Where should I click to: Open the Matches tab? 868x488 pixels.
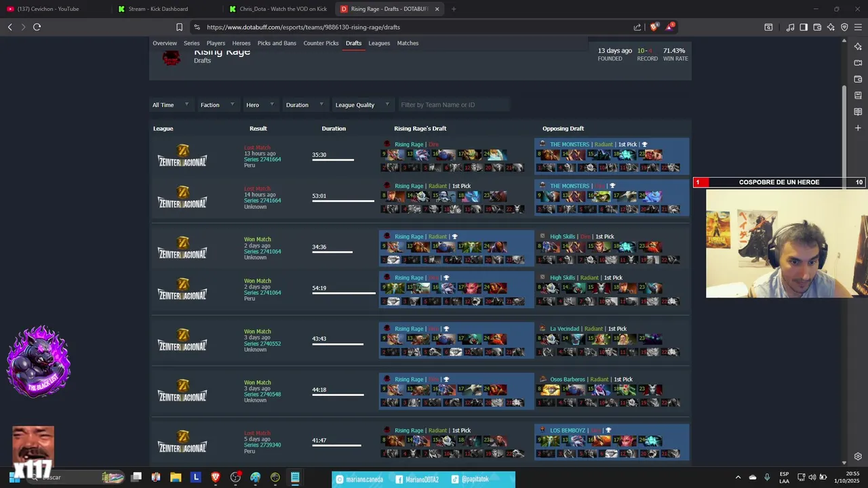click(408, 43)
